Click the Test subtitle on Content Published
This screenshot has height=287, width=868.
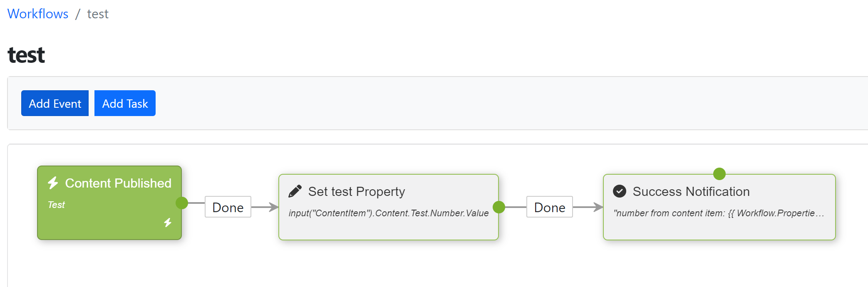click(57, 205)
